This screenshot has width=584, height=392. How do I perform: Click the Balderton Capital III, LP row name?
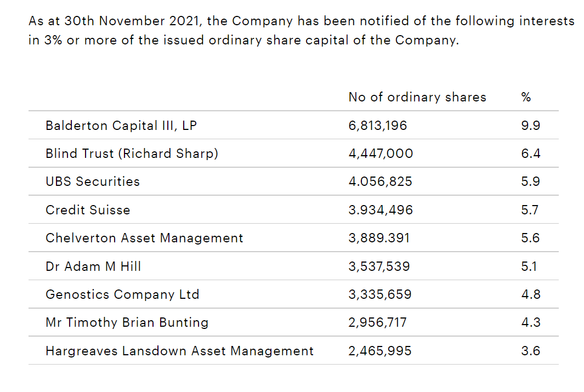tap(121, 126)
